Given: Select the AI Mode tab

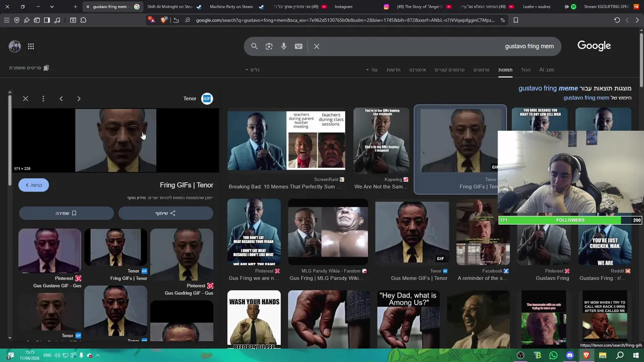Looking at the screenshot, I should (546, 70).
